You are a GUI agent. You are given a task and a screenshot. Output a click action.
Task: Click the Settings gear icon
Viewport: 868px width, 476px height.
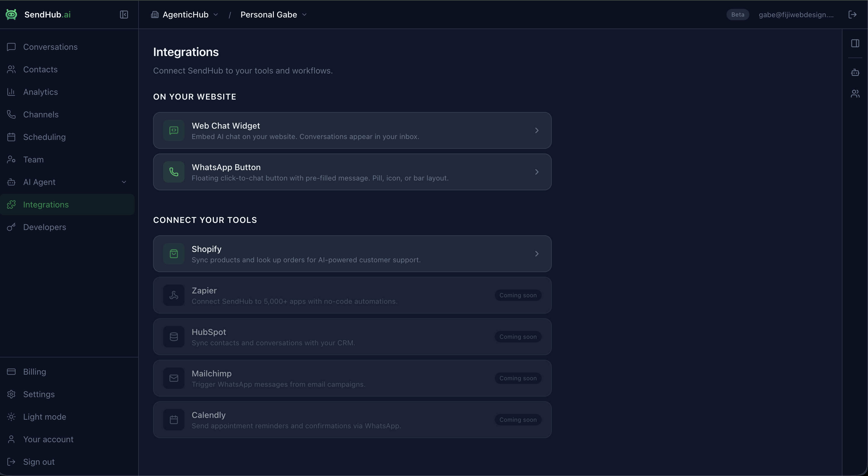(11, 394)
